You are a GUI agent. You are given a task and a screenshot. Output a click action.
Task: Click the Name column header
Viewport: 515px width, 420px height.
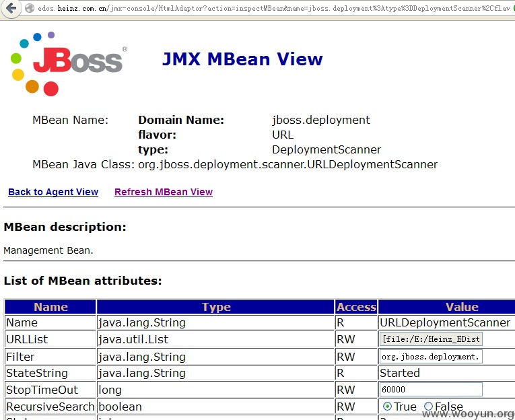click(50, 307)
